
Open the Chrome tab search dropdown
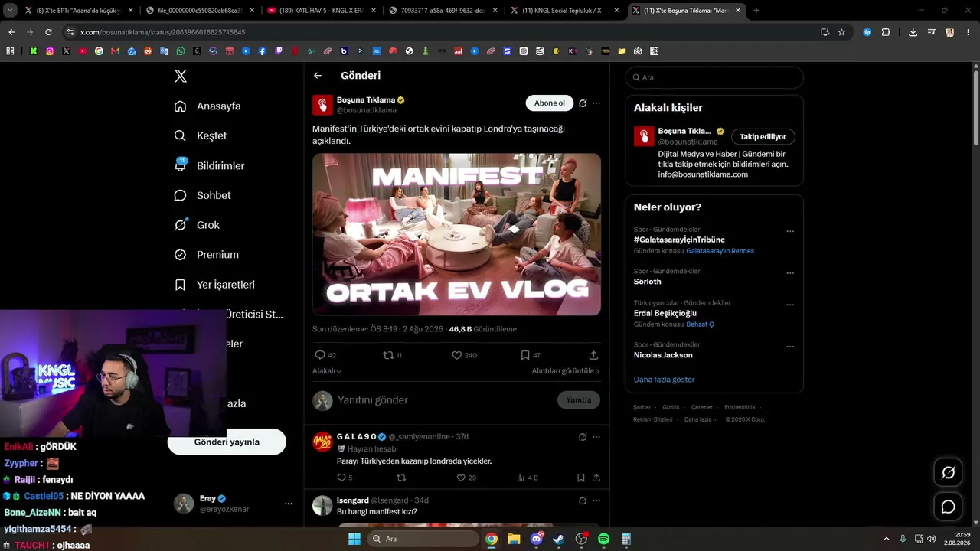10,11
